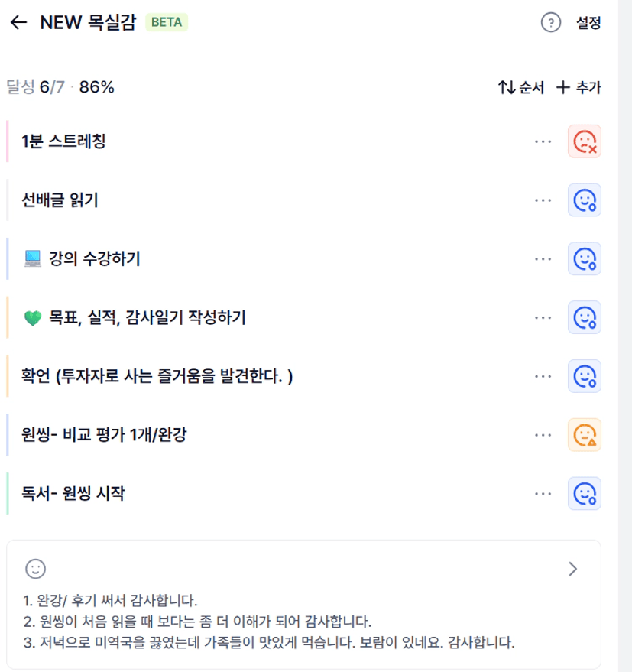Screen dimensions: 632x672
Task: Click the back arrow icon
Action: [x=19, y=23]
